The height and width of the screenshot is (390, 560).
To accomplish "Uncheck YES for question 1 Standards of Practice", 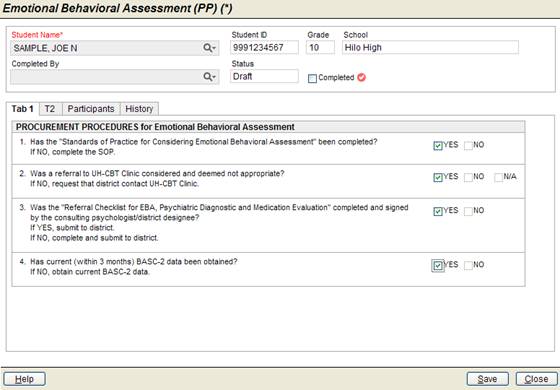I will pos(438,145).
